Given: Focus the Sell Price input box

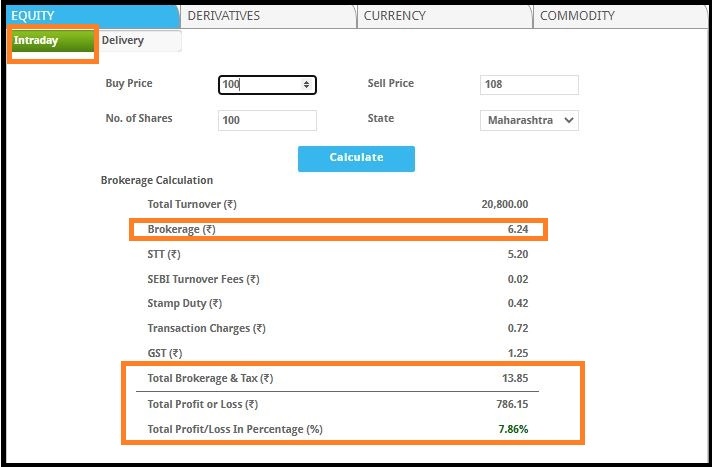Looking at the screenshot, I should pyautogui.click(x=529, y=85).
